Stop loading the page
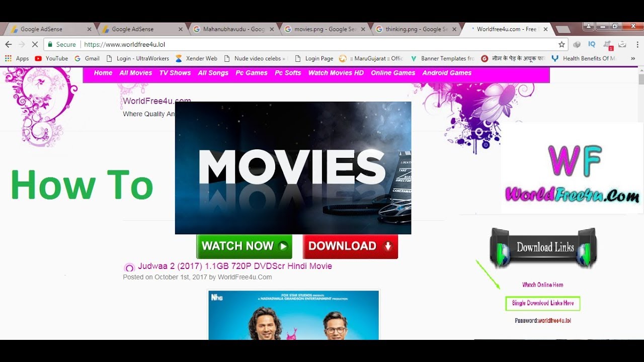 [x=35, y=44]
